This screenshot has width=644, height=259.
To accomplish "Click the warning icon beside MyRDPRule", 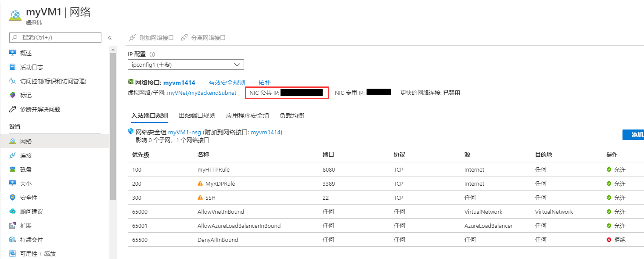I will click(200, 183).
